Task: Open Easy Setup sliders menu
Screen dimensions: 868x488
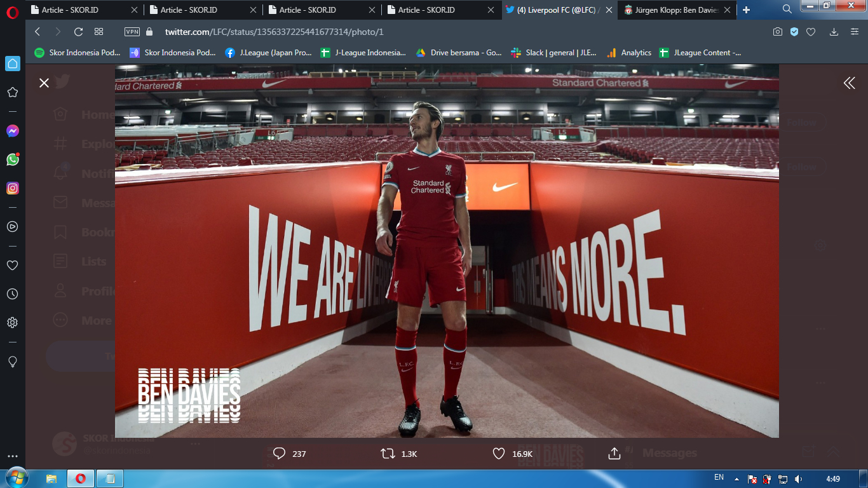Action: pyautogui.click(x=853, y=32)
